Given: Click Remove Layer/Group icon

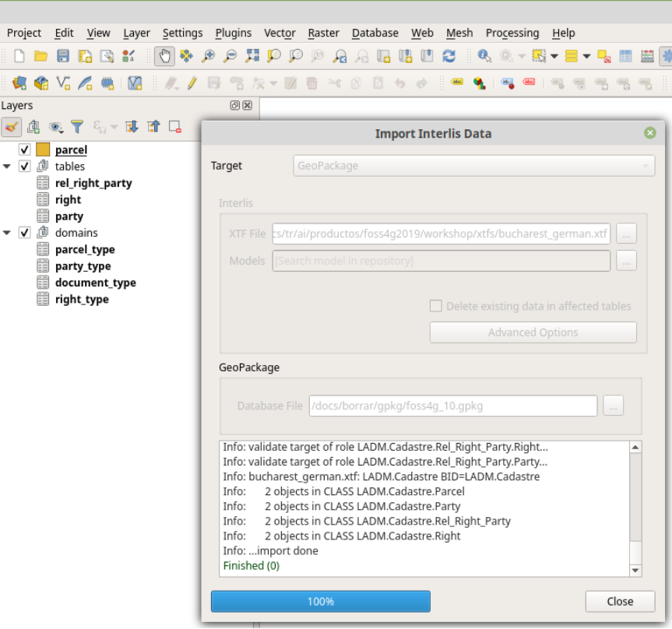Looking at the screenshot, I should (x=175, y=127).
